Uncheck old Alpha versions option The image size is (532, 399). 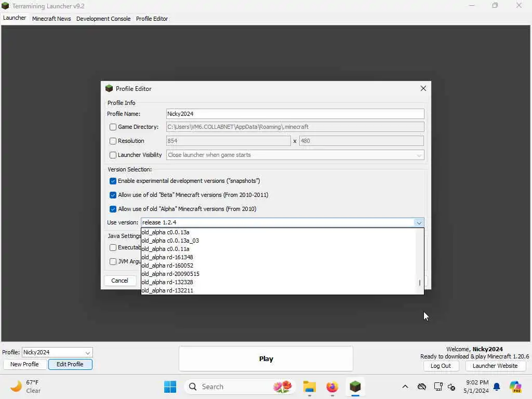(x=113, y=209)
